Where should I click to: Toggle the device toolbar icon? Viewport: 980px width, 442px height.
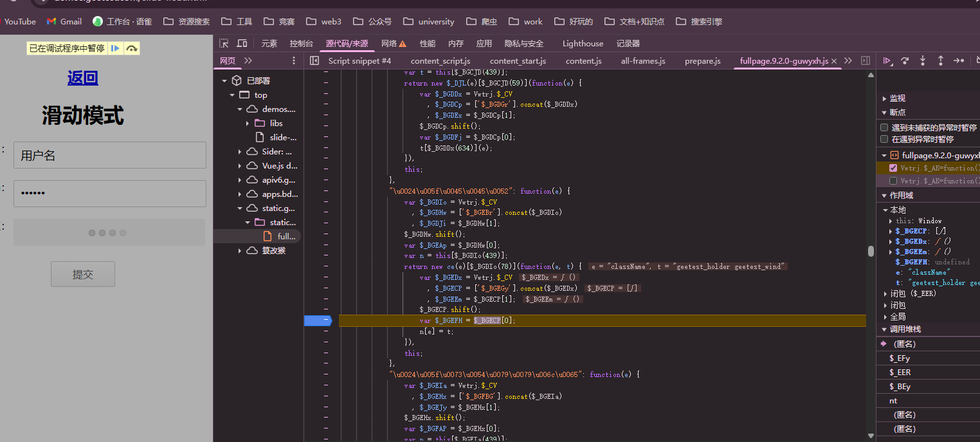tap(242, 44)
